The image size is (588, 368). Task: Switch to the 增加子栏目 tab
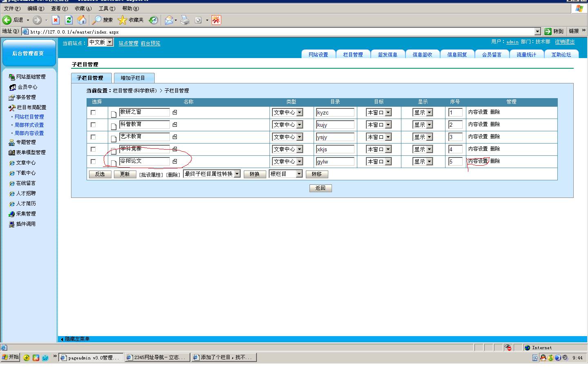(133, 78)
